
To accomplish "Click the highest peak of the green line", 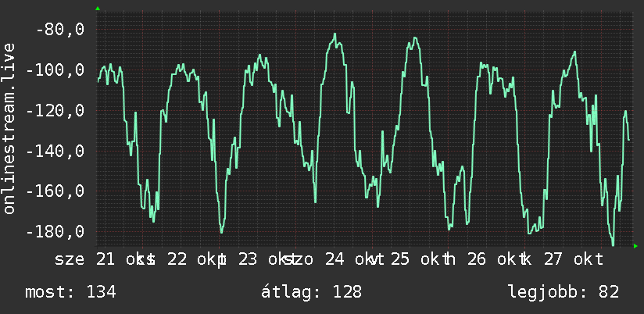I will click(335, 34).
